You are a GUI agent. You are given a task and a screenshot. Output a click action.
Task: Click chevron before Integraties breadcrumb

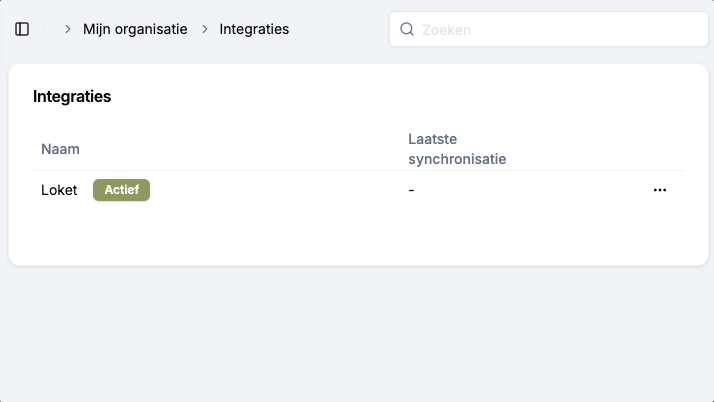205,29
